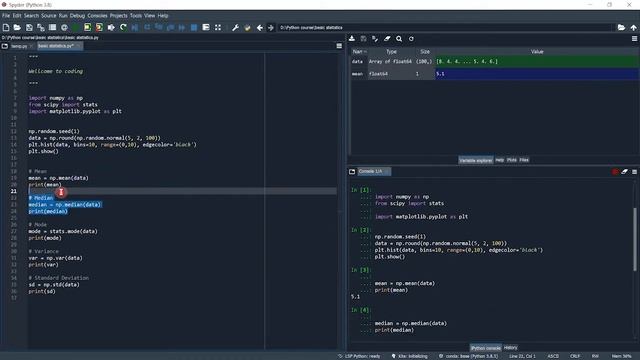Browse console tabs icon
The image size is (640, 360).
tap(352, 171)
